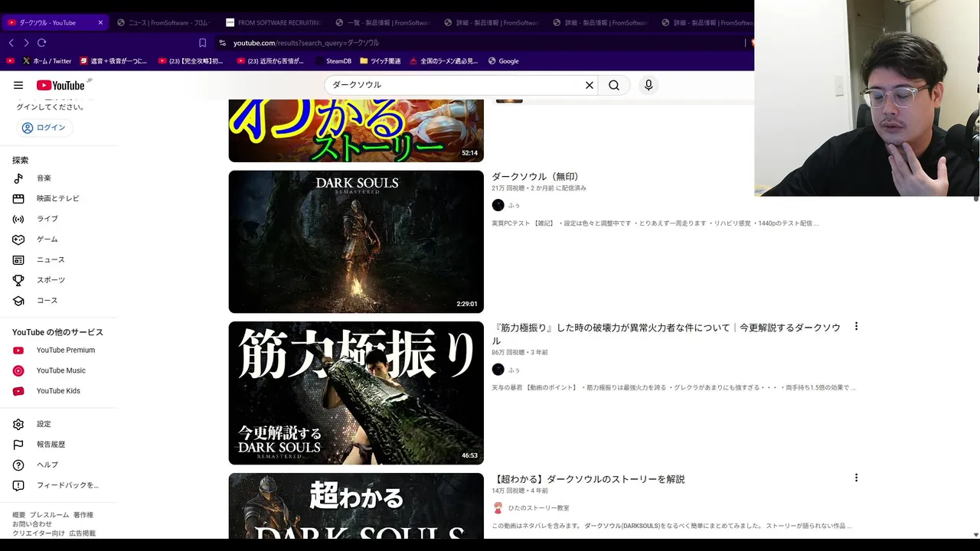This screenshot has width=980, height=551.
Task: Click the youtube.com address bar URL
Action: [x=306, y=43]
